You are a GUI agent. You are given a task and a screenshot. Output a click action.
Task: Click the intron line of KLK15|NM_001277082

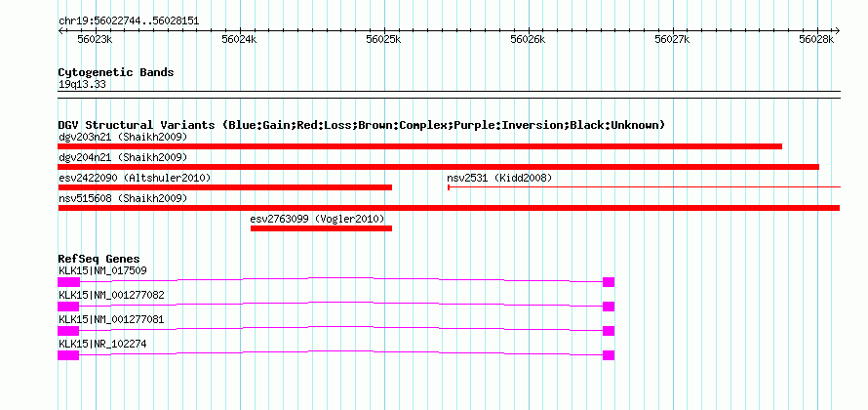341,304
